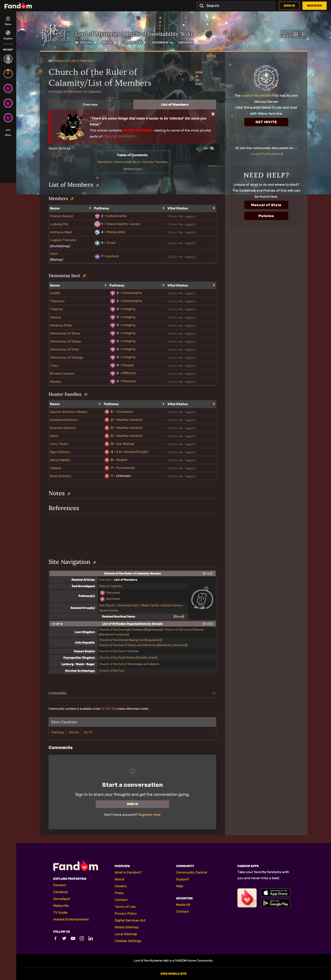The width and height of the screenshot is (331, 980).
Task: Open the MEDIA dropdown menu
Action: tap(109, 43)
